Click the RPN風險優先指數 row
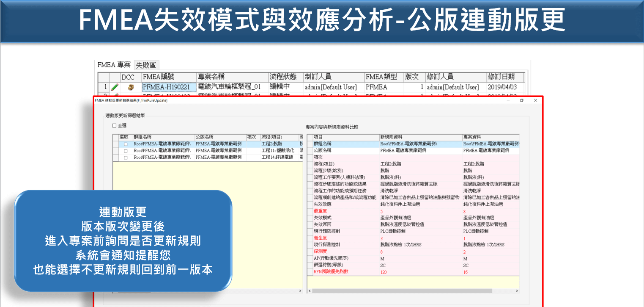 point(333,272)
